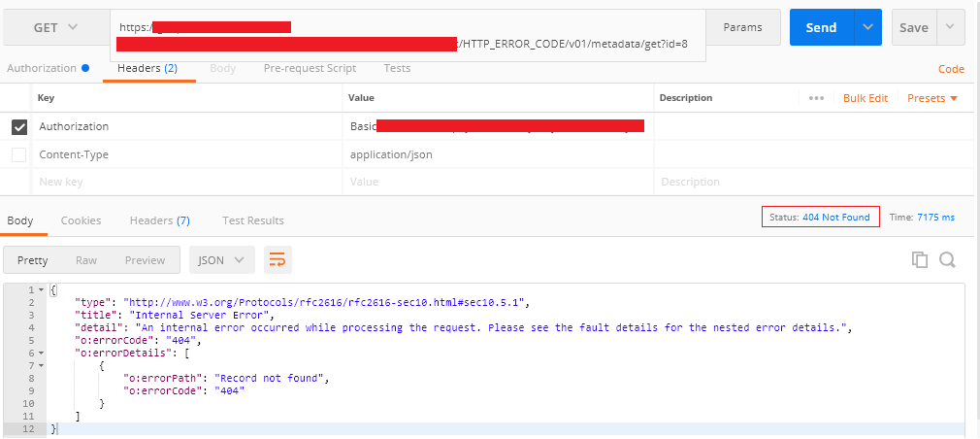This screenshot has width=980, height=439.
Task: Enable the Content-Type header checkbox
Action: (x=19, y=154)
